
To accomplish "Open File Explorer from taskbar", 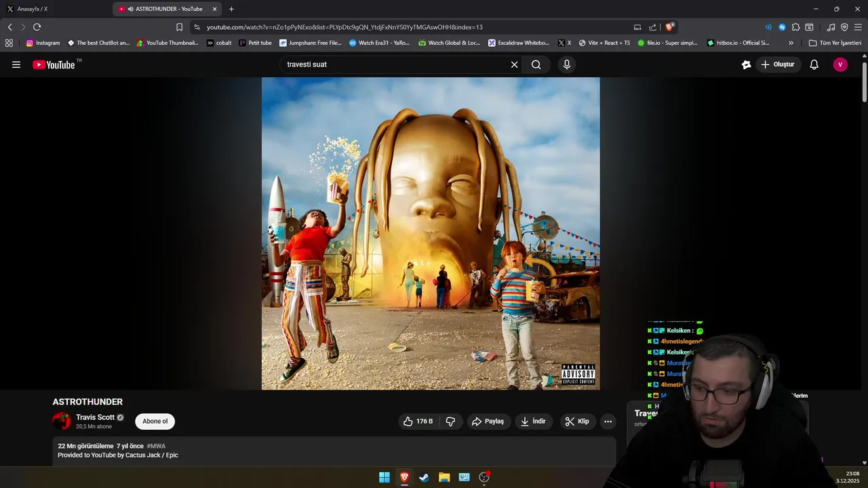I will tap(444, 477).
